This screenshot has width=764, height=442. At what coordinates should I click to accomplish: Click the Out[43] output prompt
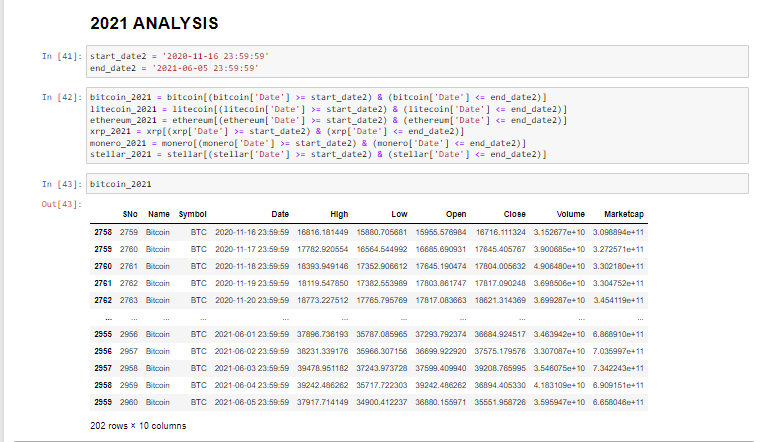click(x=61, y=204)
